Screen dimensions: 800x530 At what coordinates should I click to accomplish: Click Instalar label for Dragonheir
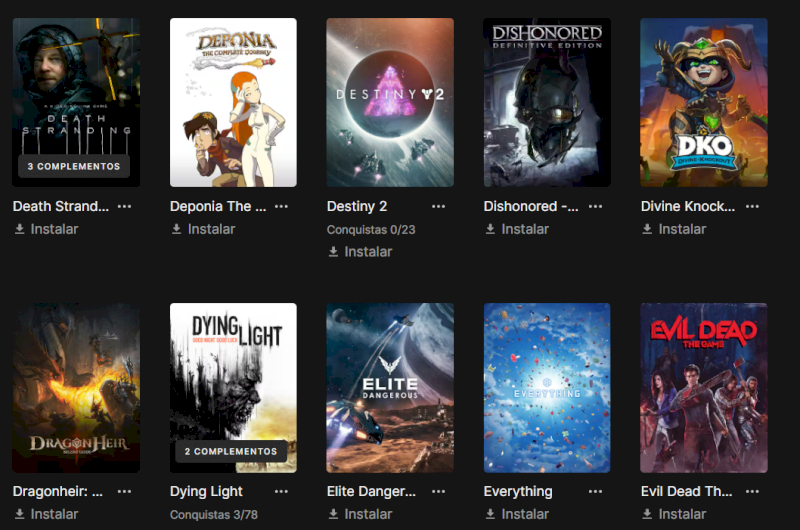point(54,514)
